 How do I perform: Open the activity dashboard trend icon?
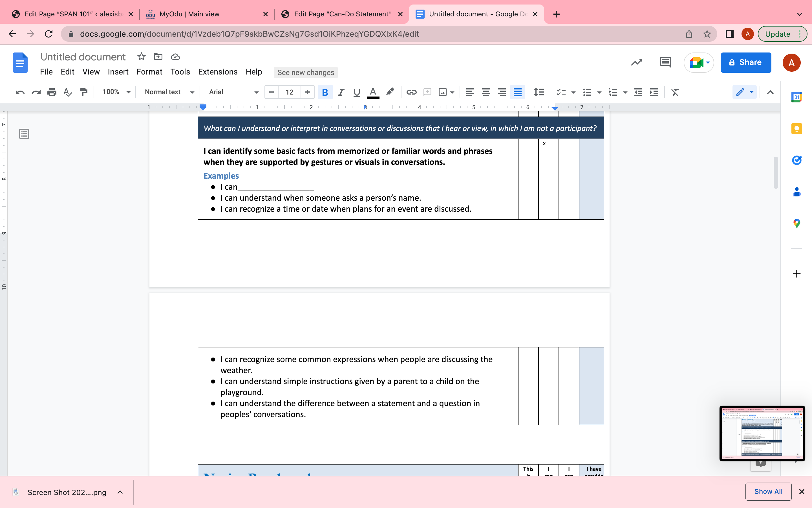[x=637, y=62]
